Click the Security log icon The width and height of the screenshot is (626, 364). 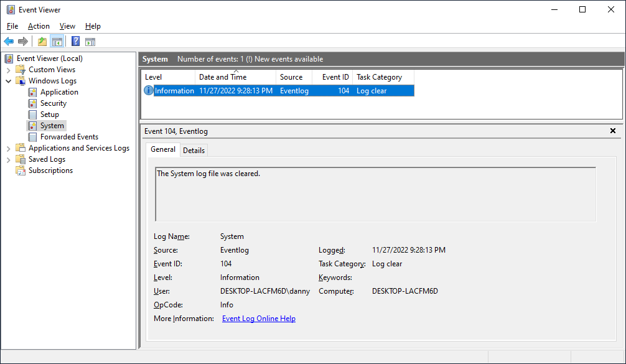tap(32, 103)
